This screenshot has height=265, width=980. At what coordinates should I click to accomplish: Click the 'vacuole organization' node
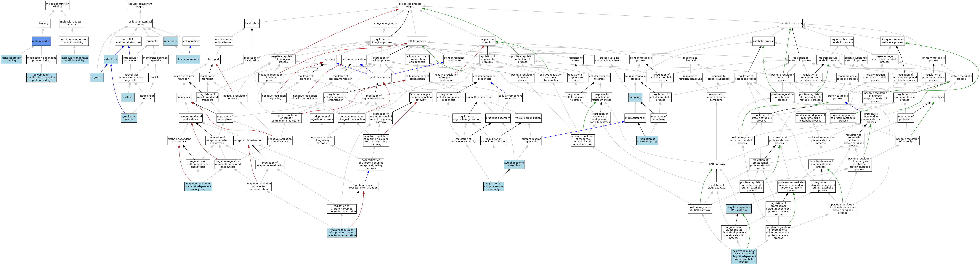[x=528, y=118]
